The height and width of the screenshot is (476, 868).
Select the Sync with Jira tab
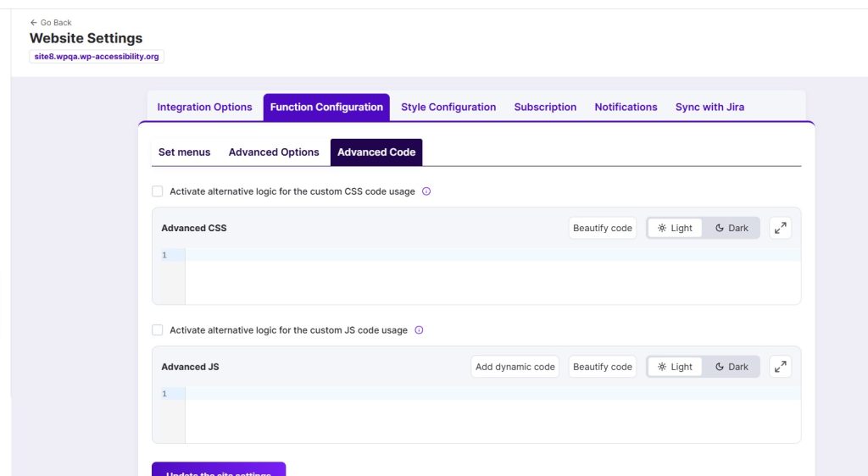[x=709, y=108]
